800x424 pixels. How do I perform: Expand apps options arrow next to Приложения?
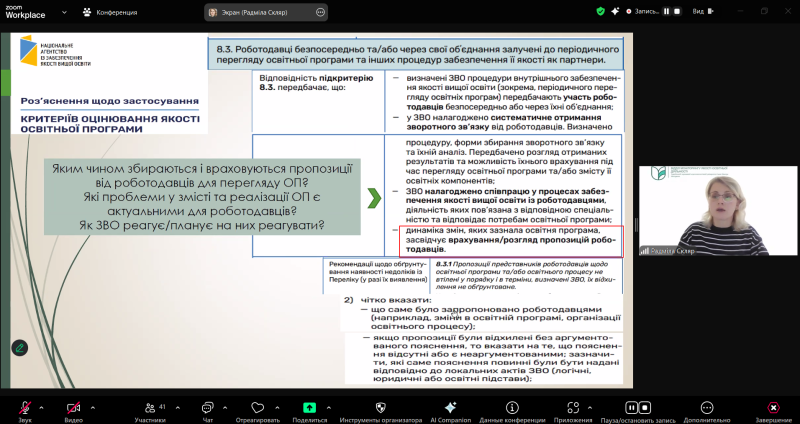[x=590, y=408]
